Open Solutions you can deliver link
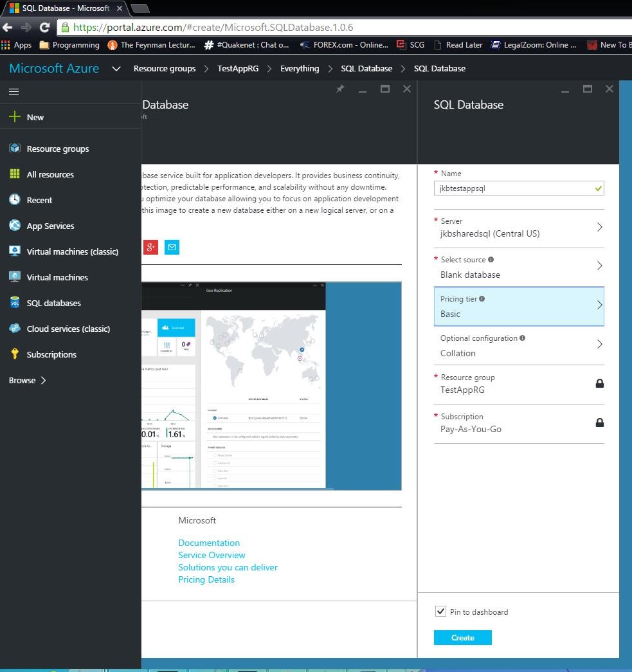 (x=228, y=567)
